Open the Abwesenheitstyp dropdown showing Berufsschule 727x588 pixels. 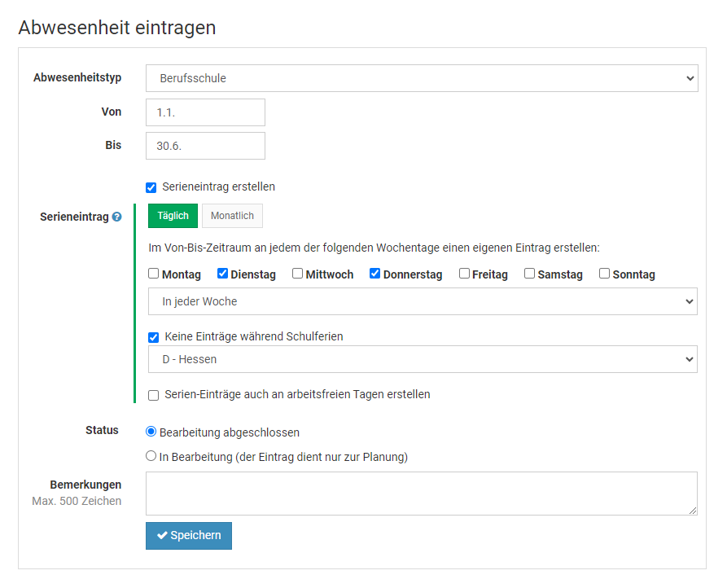[x=422, y=78]
